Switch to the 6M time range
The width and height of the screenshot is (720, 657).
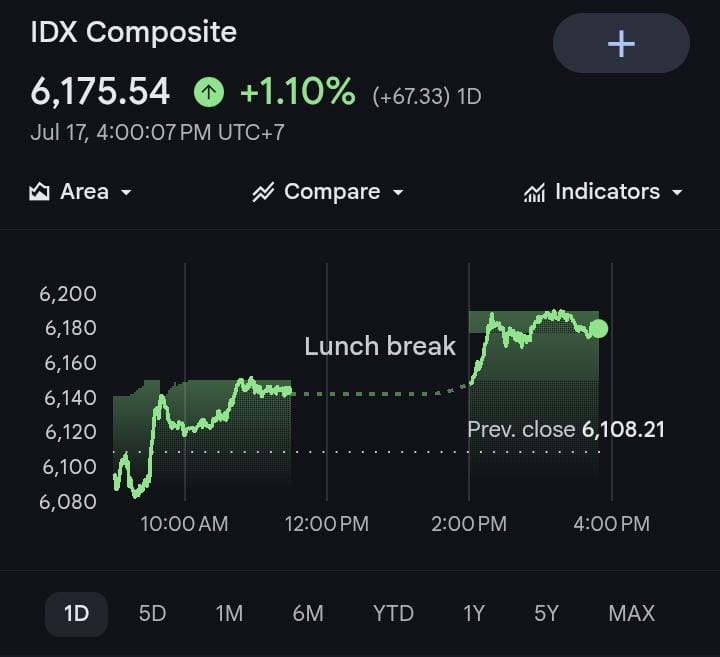click(x=308, y=613)
